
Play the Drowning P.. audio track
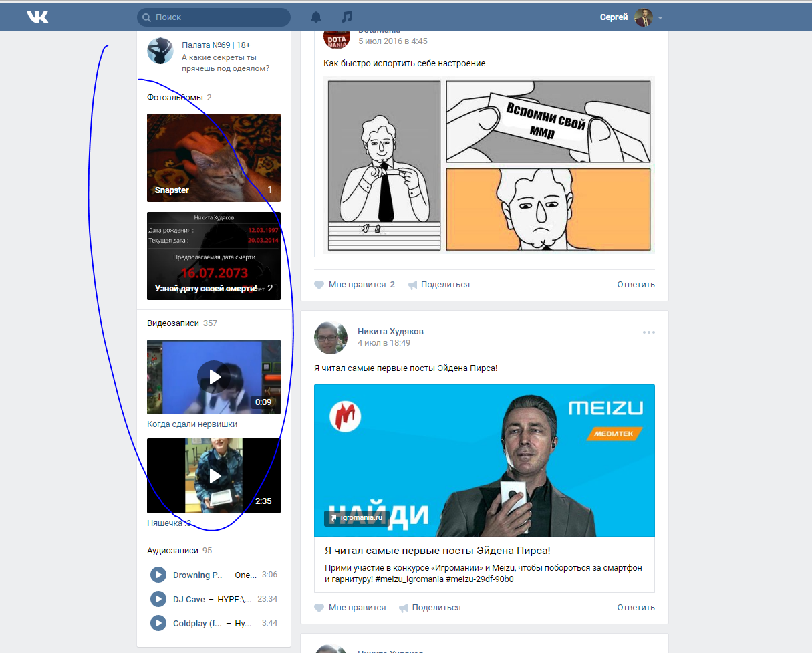(158, 575)
